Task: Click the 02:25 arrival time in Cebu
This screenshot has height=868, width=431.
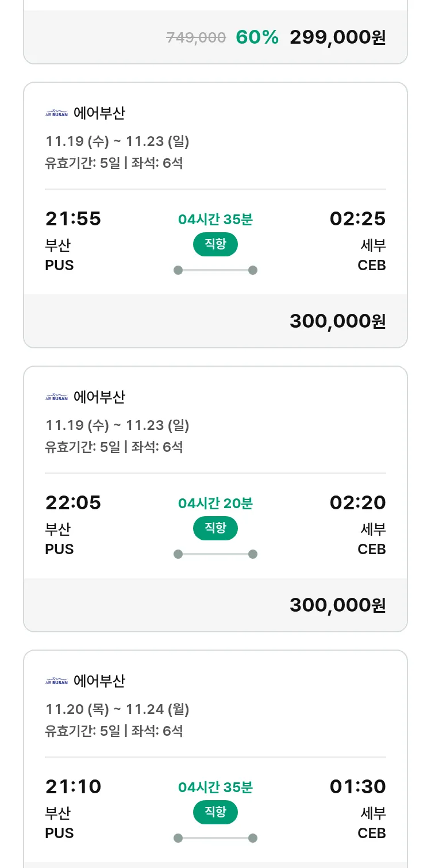Action: pyautogui.click(x=357, y=219)
